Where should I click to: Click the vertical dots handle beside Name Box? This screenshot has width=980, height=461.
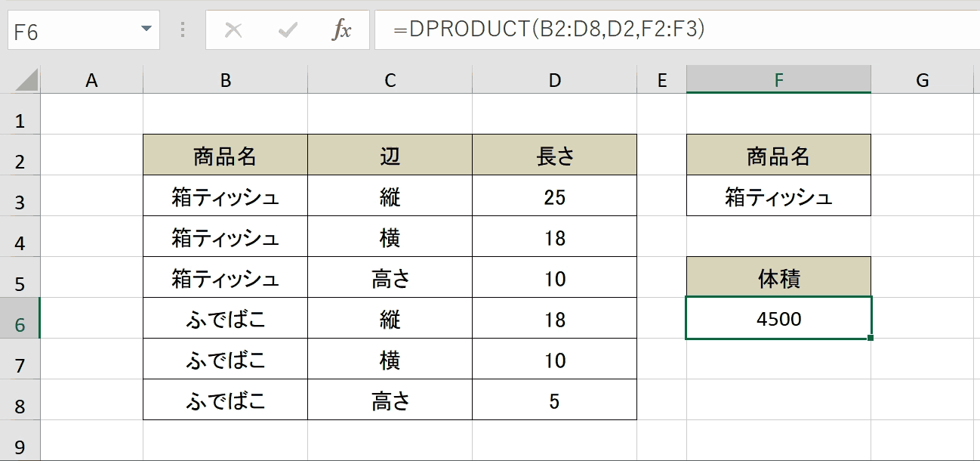(x=183, y=30)
